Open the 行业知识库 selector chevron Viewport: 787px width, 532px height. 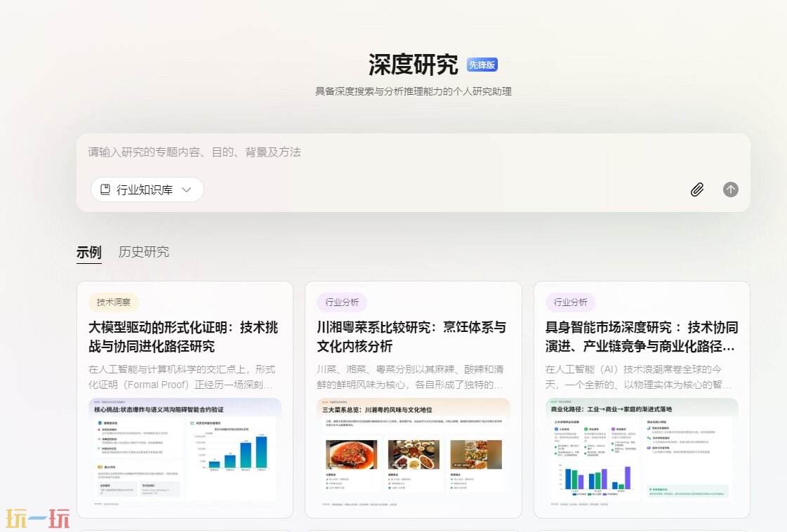(187, 189)
